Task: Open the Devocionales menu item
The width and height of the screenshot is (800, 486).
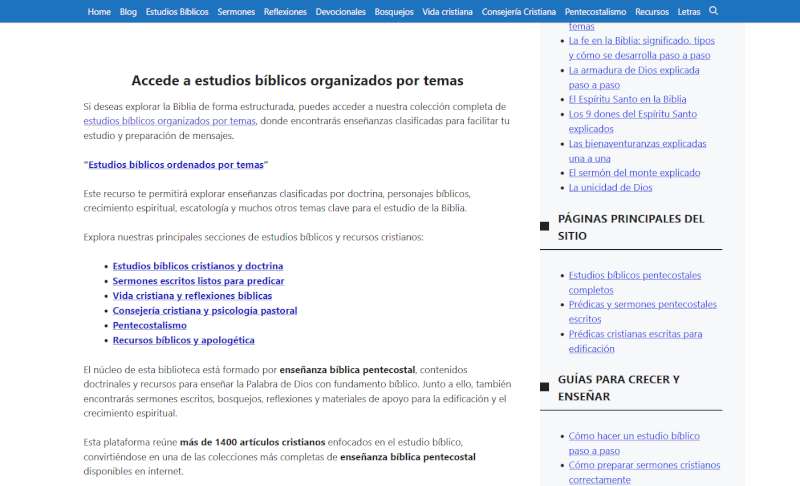Action: (x=340, y=11)
